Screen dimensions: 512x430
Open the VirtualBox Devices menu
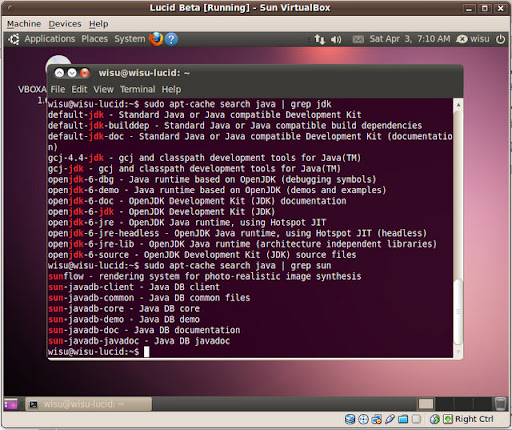point(65,24)
